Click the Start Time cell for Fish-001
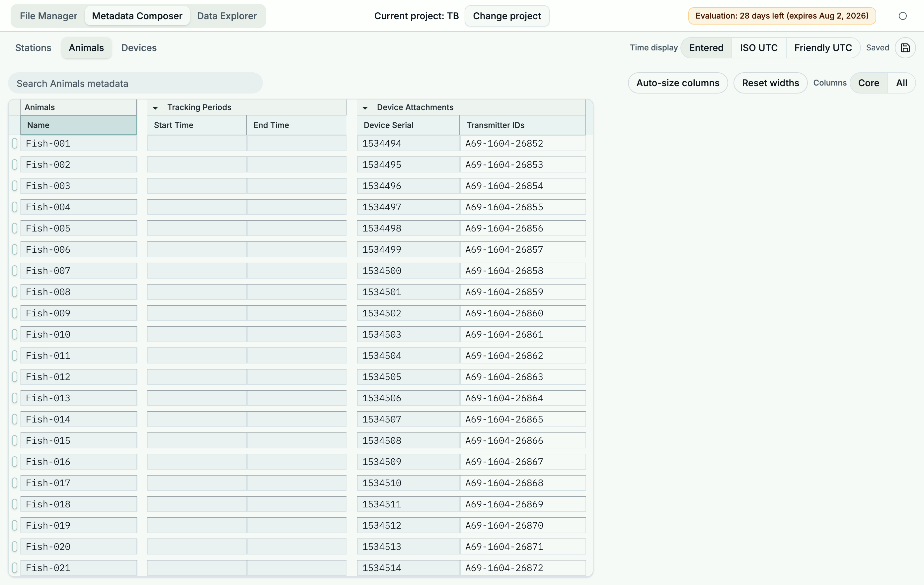The width and height of the screenshot is (924, 585). [197, 143]
